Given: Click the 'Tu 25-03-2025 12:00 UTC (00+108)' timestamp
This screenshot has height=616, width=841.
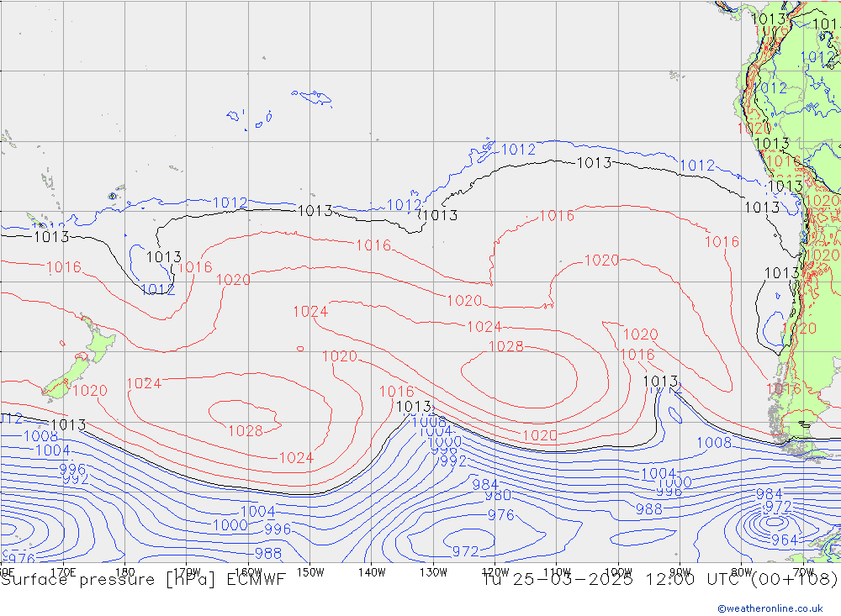Looking at the screenshot, I should (x=660, y=580).
